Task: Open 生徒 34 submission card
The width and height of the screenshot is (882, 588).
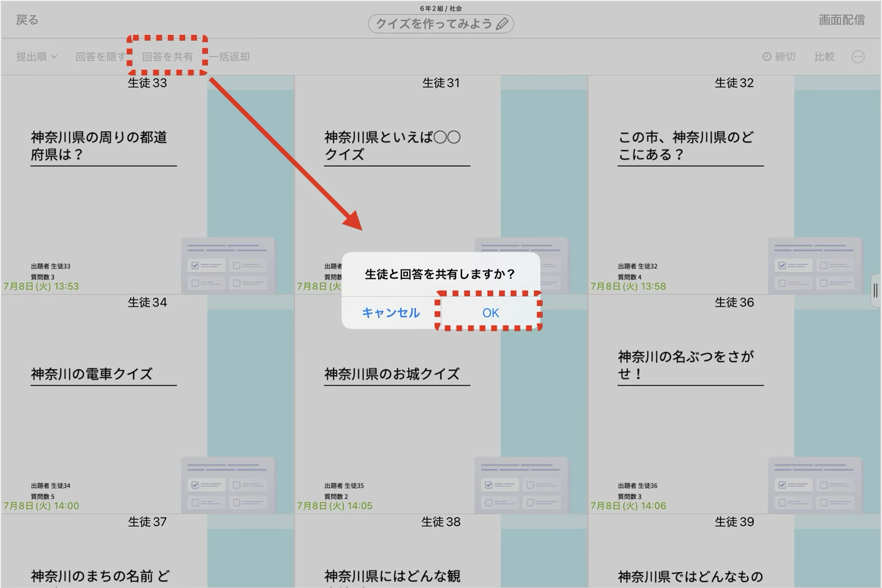Action: coord(148,404)
